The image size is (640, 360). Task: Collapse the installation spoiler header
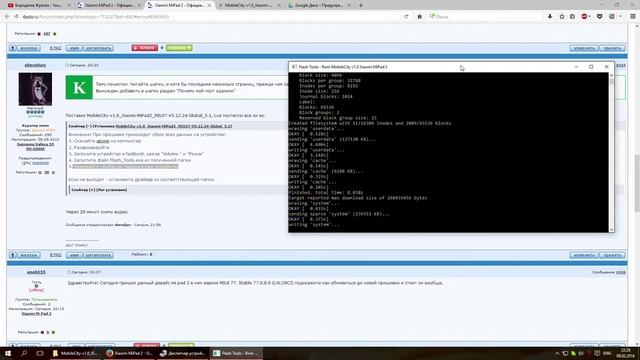150,126
